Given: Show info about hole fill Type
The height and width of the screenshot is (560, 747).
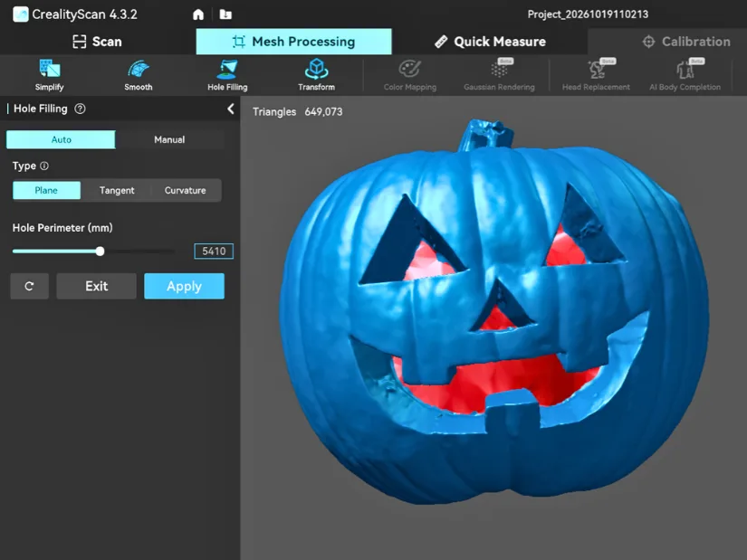Looking at the screenshot, I should tap(44, 166).
